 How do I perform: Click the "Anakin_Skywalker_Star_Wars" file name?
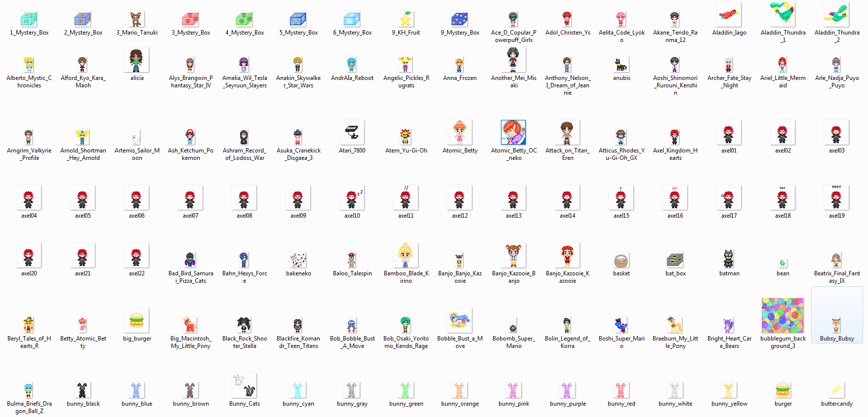click(298, 81)
